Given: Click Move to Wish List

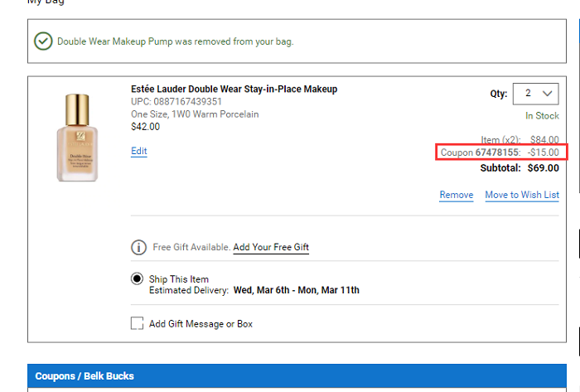Looking at the screenshot, I should 522,195.
